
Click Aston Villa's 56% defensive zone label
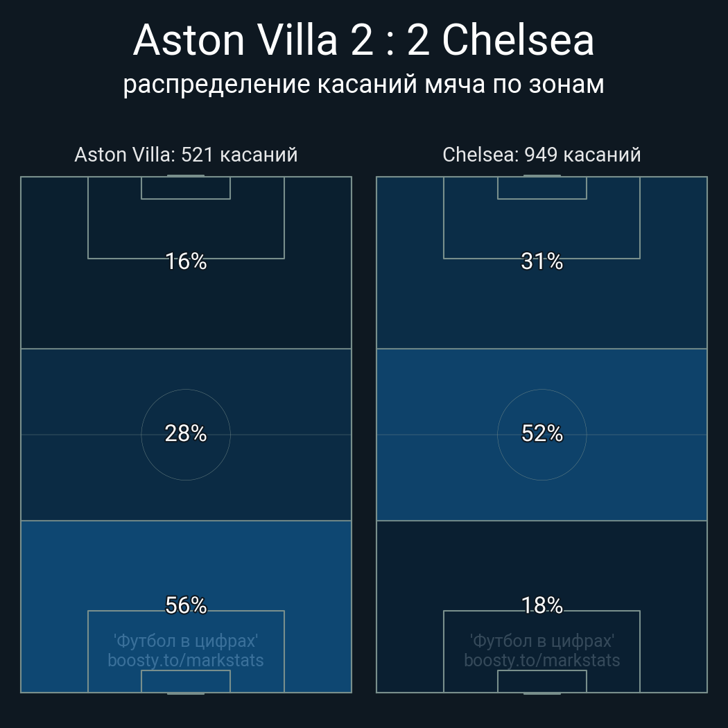click(x=186, y=605)
